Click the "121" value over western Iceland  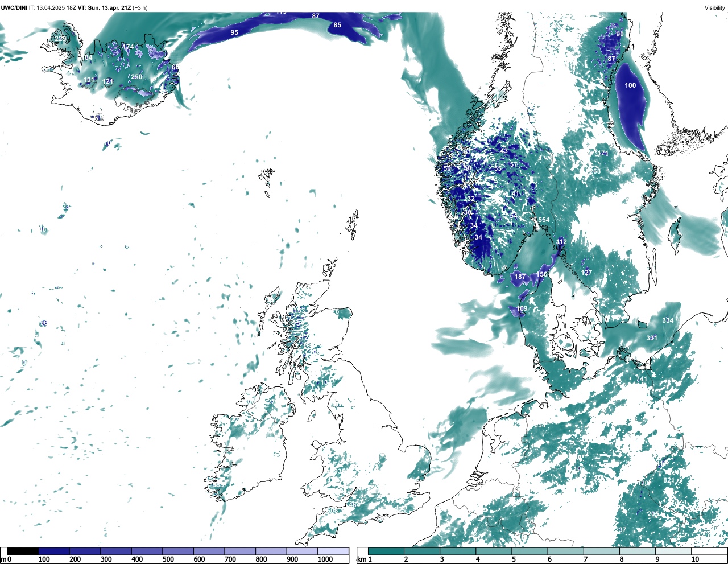pyautogui.click(x=108, y=81)
